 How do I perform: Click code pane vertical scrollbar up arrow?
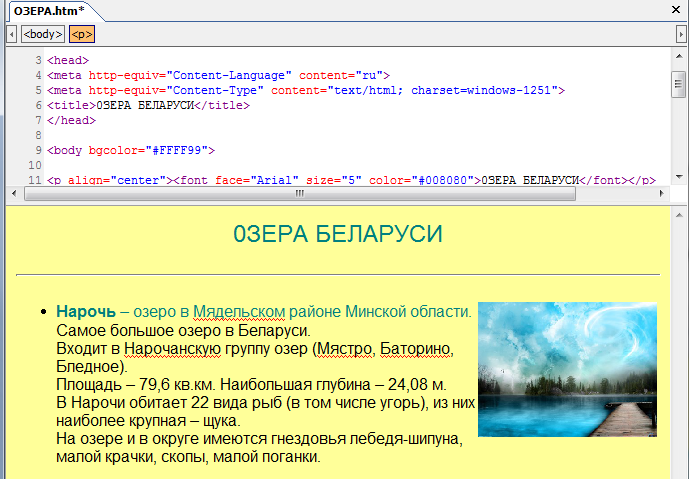coord(680,56)
